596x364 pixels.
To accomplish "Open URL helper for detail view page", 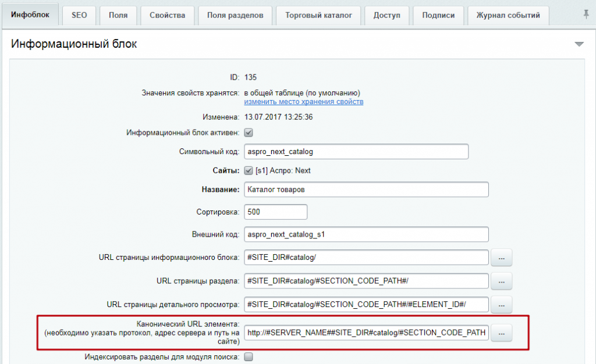I will [501, 305].
